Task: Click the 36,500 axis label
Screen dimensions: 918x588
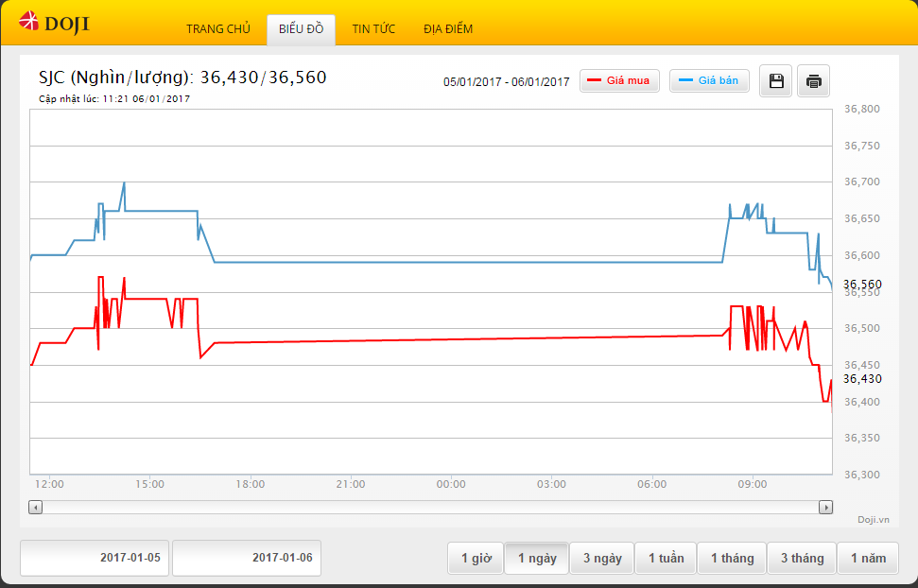Action: tap(862, 329)
